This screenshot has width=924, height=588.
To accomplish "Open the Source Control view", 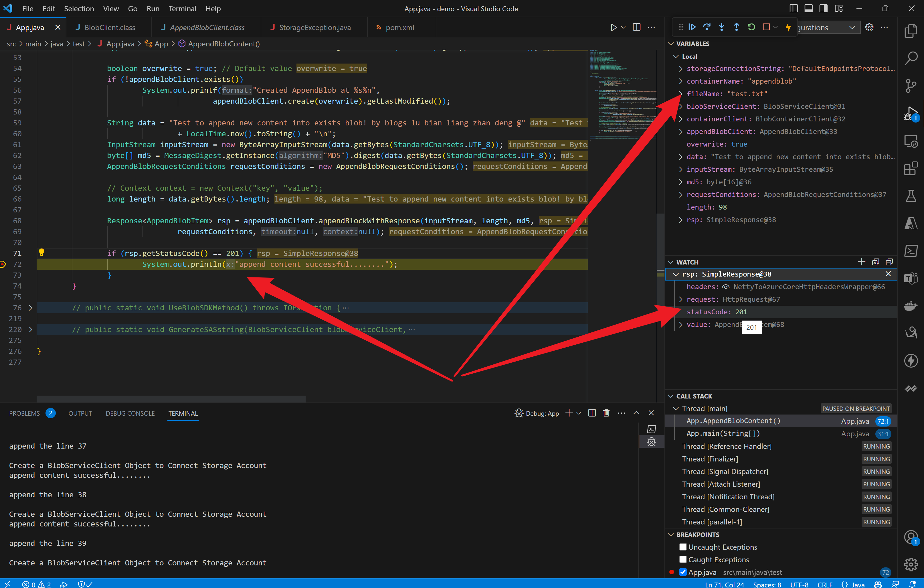I will [911, 86].
